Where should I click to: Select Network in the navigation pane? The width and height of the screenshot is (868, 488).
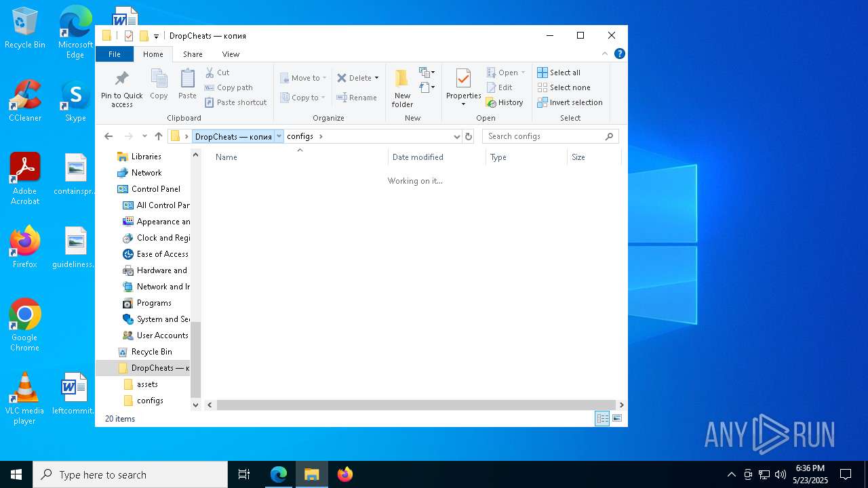(146, 173)
